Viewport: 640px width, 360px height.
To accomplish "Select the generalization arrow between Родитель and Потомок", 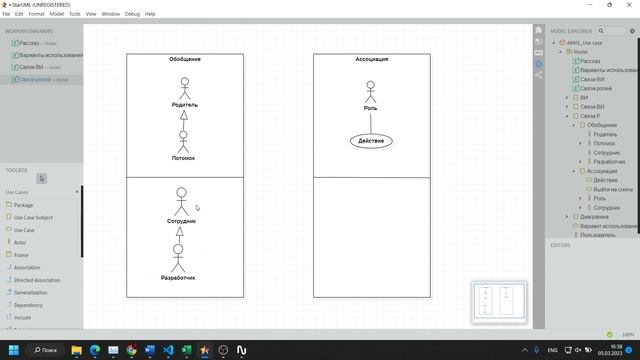I will [184, 120].
